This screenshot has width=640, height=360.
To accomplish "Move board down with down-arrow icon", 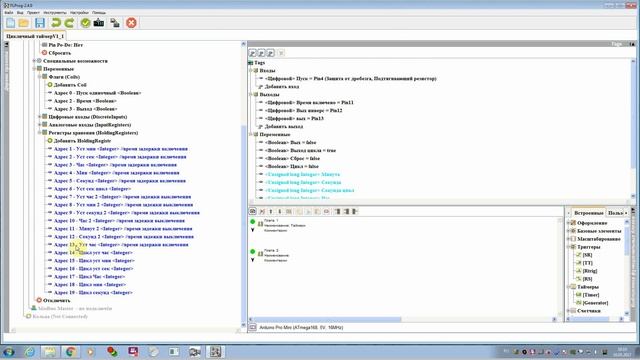I will click(280, 211).
